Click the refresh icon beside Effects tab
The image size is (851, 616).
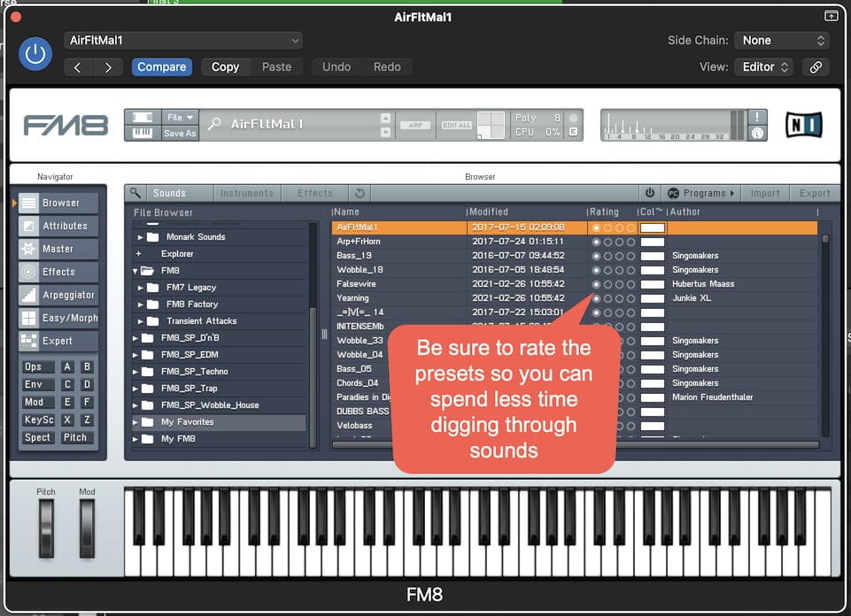pos(360,193)
